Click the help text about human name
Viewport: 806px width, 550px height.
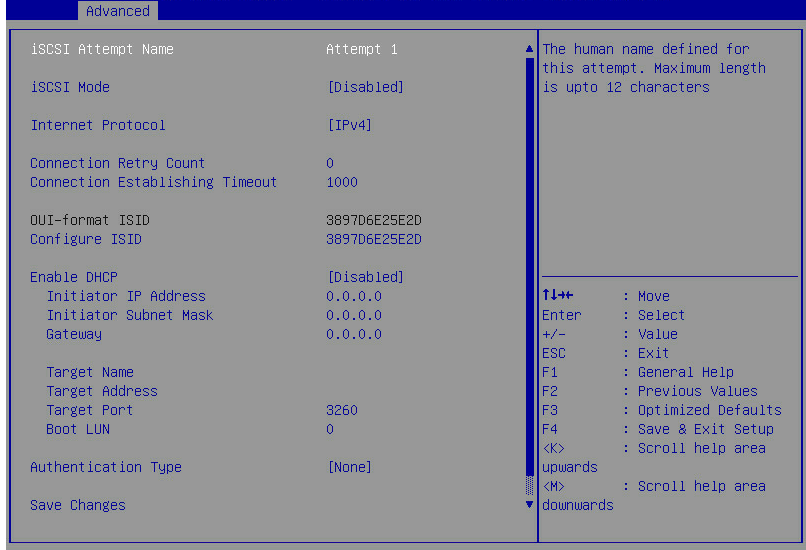point(654,68)
